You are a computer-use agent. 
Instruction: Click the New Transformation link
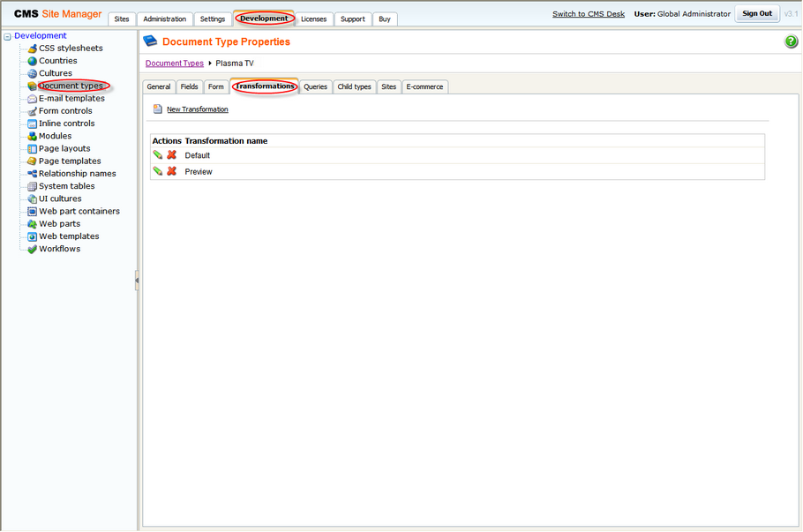[198, 109]
